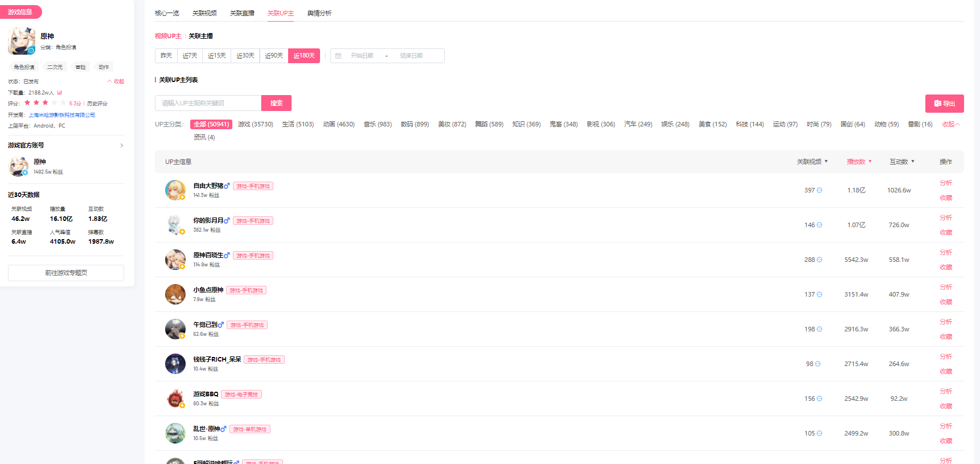Click the blue circle icon next to 397
Viewport: 980px width, 464px height.
[819, 190]
